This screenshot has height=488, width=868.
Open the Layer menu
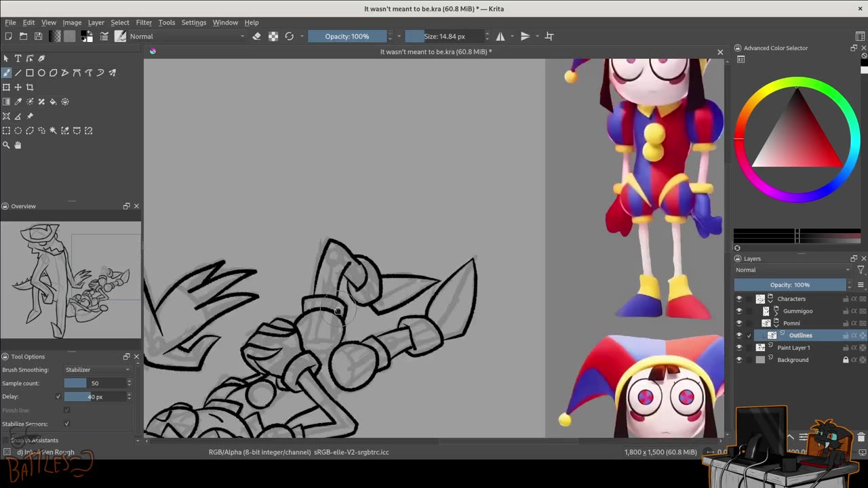[x=96, y=22]
